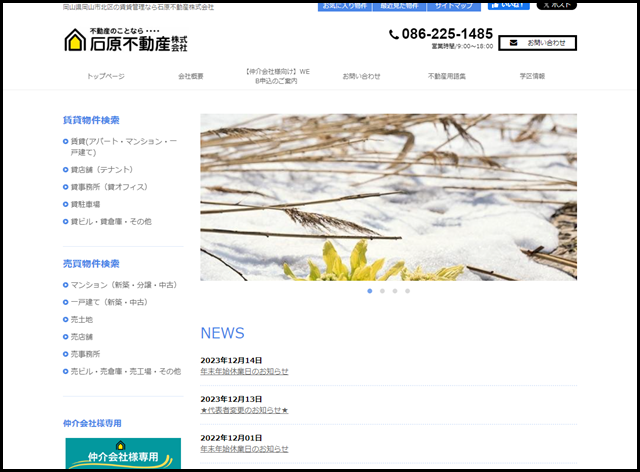Image resolution: width=640 pixels, height=472 pixels.
Task: Click the 086-225-1485 phone number
Action: click(x=447, y=34)
